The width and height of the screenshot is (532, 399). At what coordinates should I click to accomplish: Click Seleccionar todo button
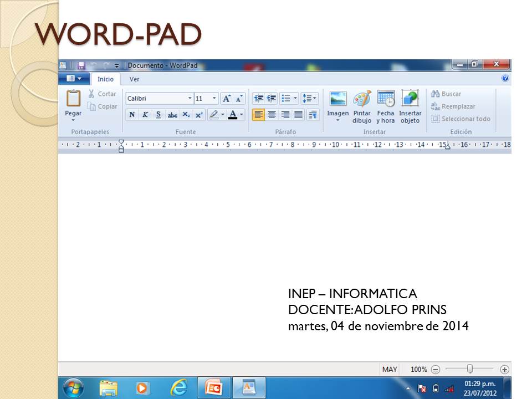[461, 119]
